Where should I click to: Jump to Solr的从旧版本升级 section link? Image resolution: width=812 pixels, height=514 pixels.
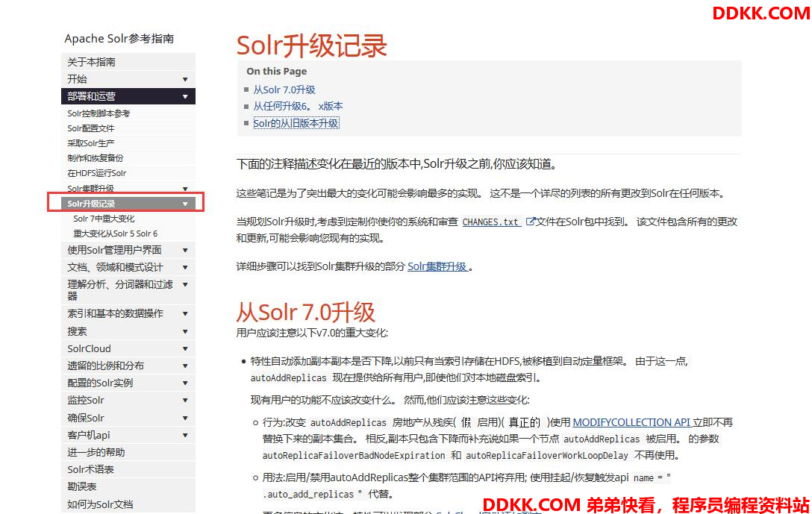point(296,123)
